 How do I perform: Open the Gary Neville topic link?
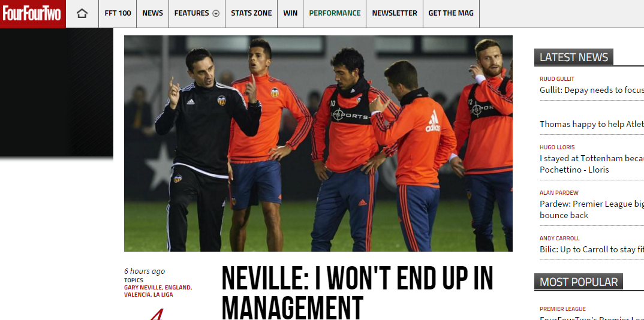[143, 288]
